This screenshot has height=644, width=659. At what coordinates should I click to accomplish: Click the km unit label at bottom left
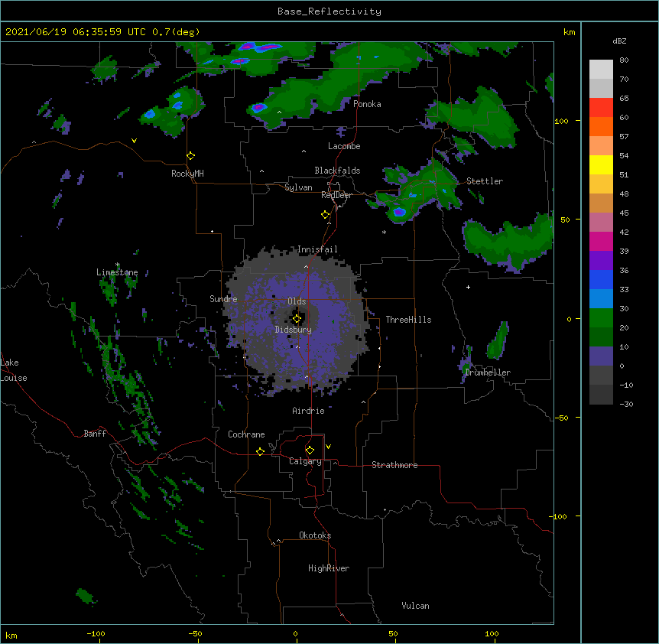11,635
